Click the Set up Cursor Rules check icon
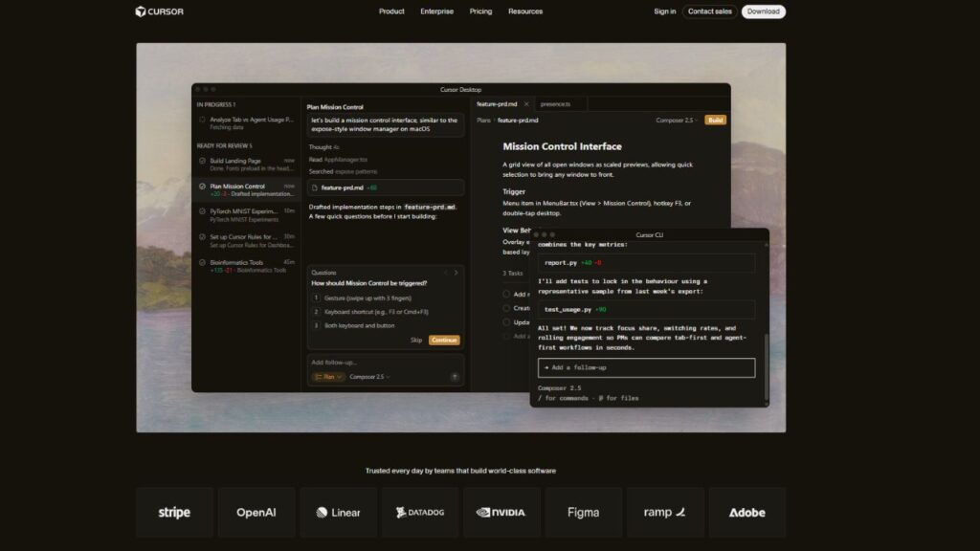This screenshot has height=551, width=980. click(202, 237)
